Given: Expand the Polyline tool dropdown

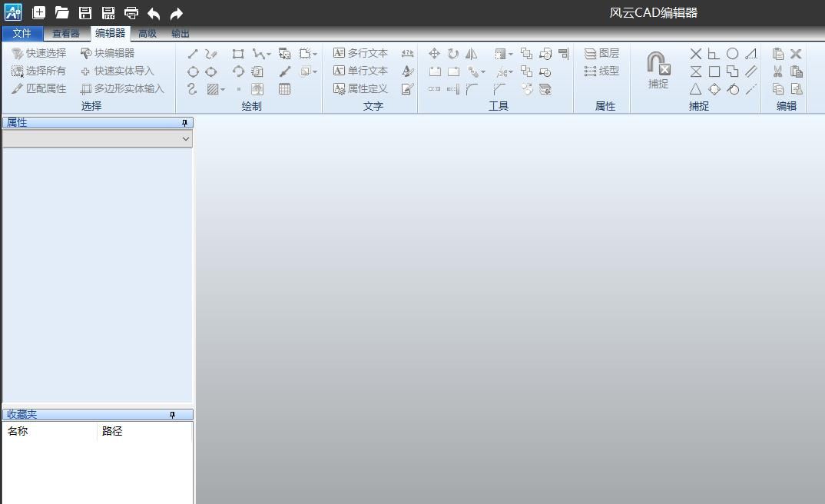Looking at the screenshot, I should click(268, 55).
